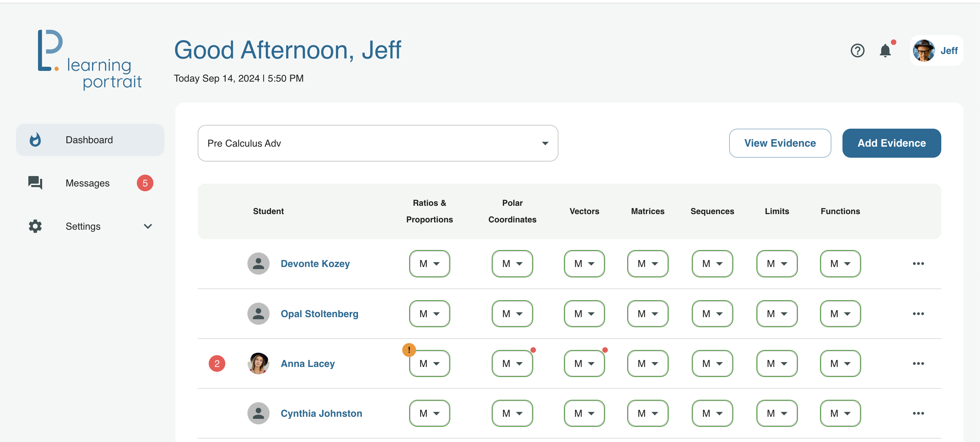This screenshot has width=980, height=442.
Task: Click Anna Lacey's red alert badge 2
Action: (217, 363)
